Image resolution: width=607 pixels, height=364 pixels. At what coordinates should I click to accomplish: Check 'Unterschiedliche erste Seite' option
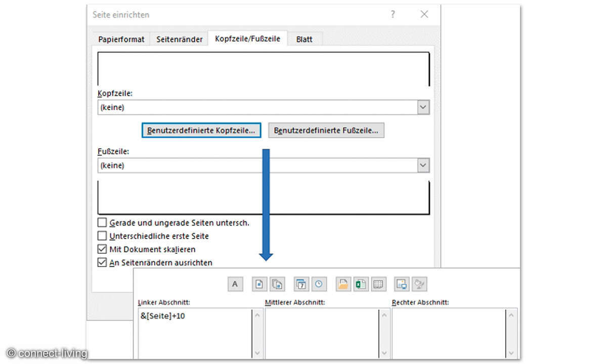point(103,236)
